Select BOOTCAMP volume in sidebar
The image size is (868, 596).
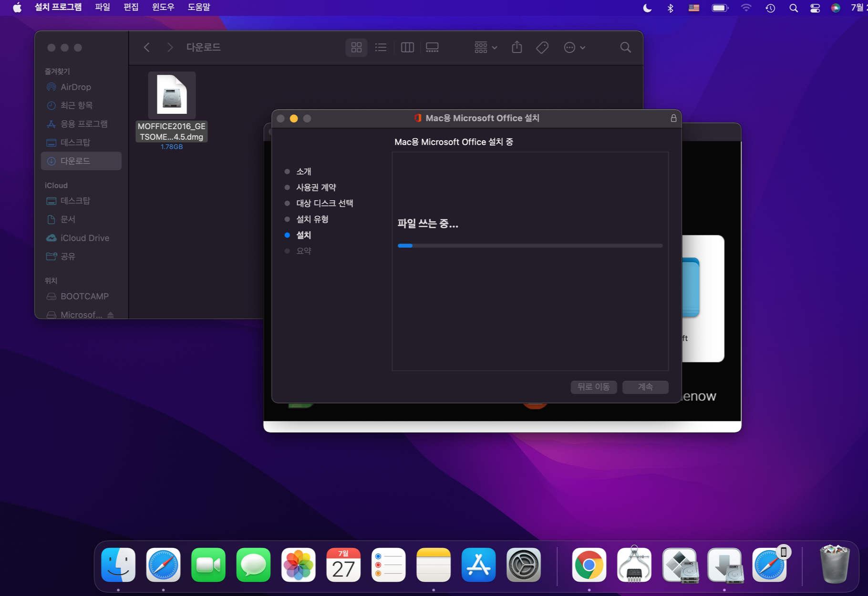pyautogui.click(x=81, y=297)
